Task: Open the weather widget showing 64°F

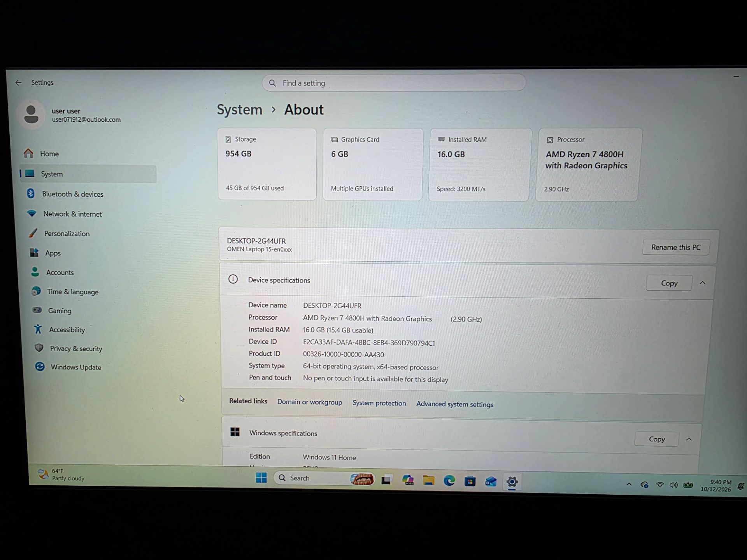Action: click(x=61, y=474)
